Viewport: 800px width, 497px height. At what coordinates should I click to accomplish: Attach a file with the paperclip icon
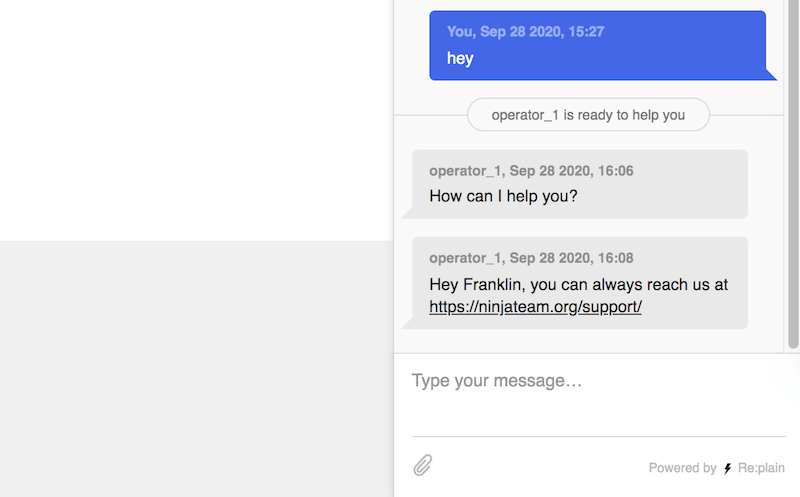[422, 465]
